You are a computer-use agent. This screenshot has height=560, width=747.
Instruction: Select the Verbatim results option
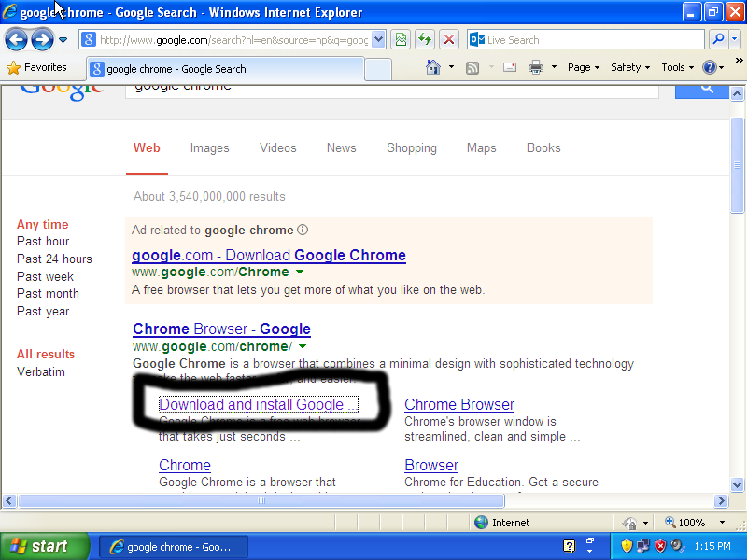[40, 371]
